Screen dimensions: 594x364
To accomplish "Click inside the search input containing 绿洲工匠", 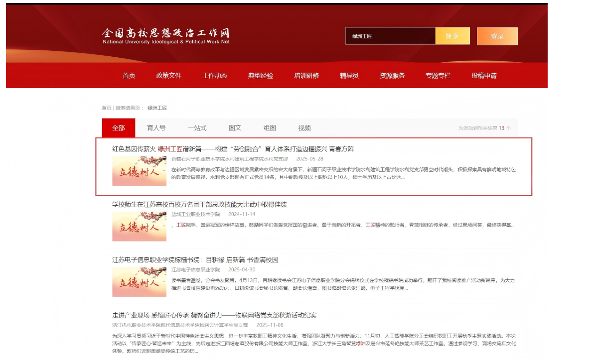I will pyautogui.click(x=389, y=36).
